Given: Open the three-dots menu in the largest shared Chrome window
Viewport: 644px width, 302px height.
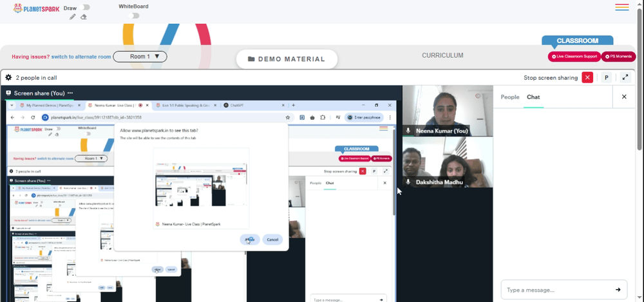Looking at the screenshot, I should [x=390, y=117].
